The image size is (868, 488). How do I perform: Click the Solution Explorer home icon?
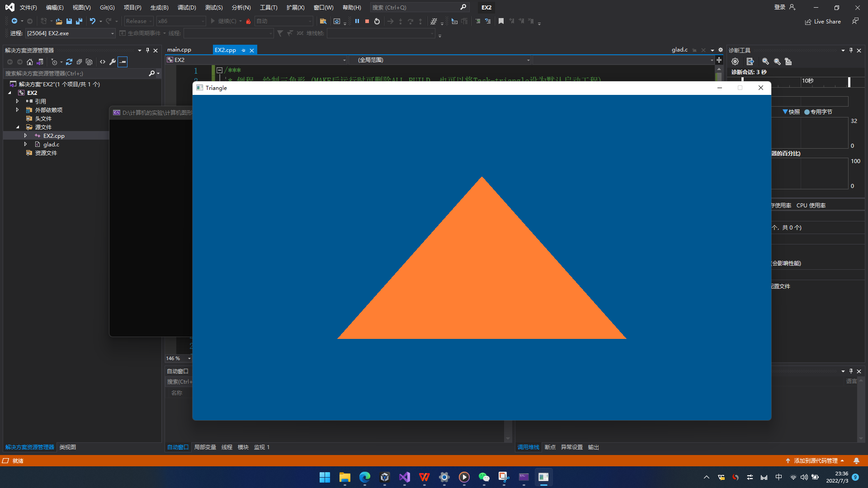tap(30, 62)
